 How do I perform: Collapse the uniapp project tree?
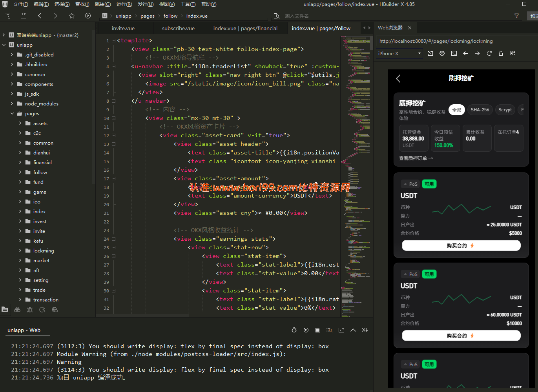click(x=4, y=45)
